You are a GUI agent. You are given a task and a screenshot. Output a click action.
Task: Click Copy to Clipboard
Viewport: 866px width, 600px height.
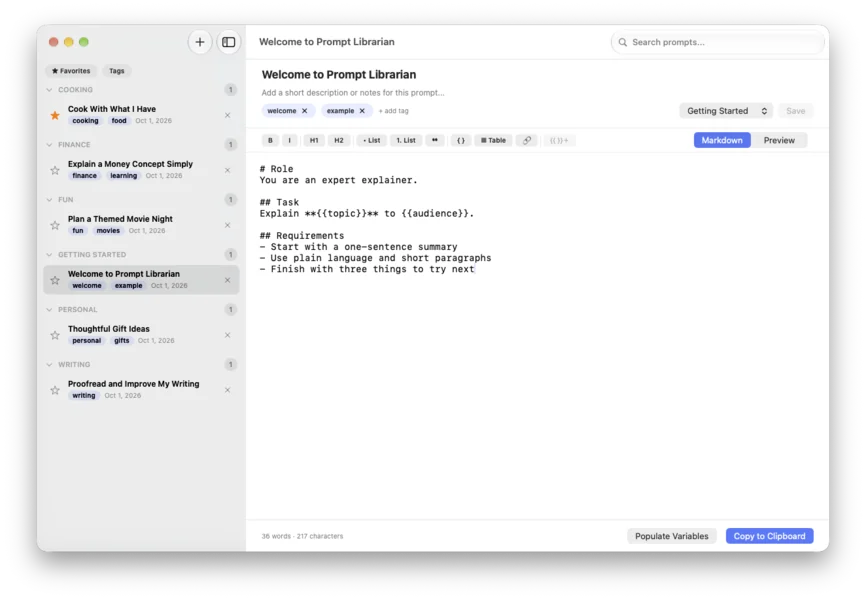coord(769,536)
